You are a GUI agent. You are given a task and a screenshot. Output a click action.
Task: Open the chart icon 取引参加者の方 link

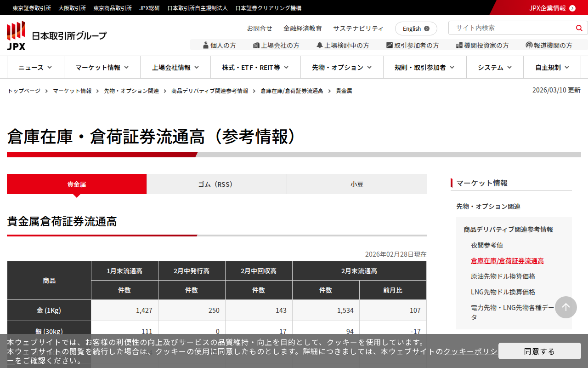tap(413, 45)
